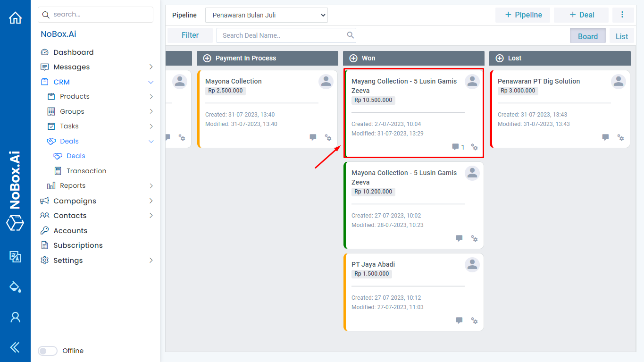Switch to List view
644x362 pixels.
(x=621, y=36)
